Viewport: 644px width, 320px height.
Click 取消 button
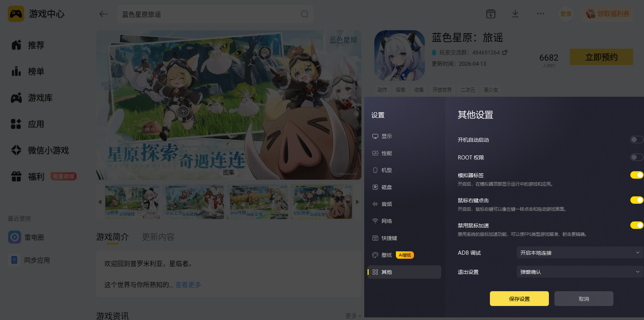click(584, 299)
